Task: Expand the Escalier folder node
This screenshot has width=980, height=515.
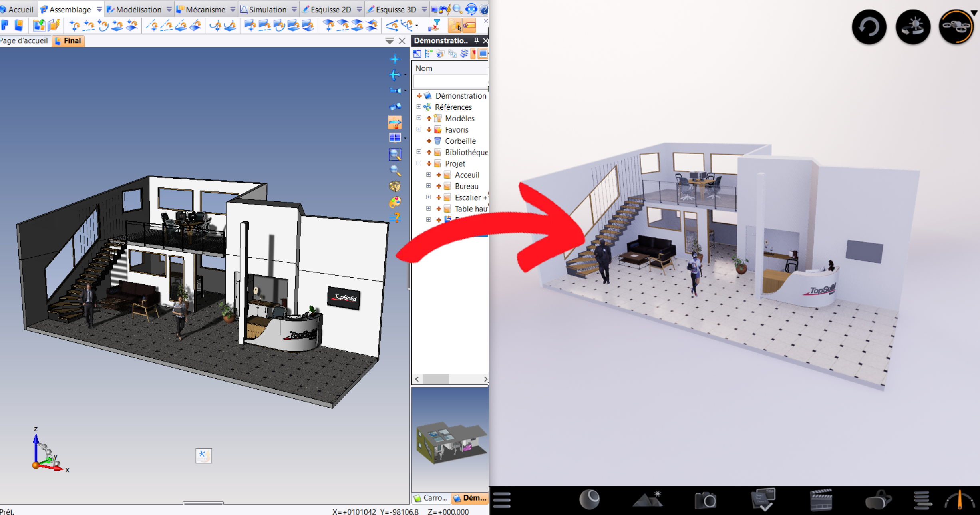Action: pyautogui.click(x=428, y=197)
